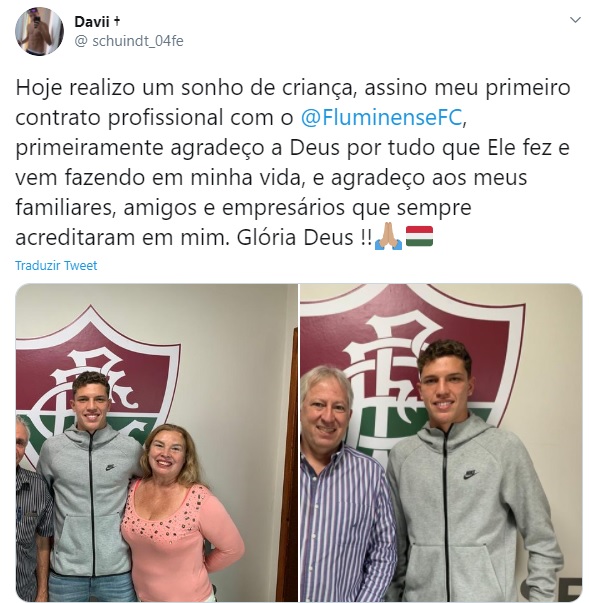Click the cross symbol beside Davii
This screenshot has height=603, width=589.
(x=117, y=21)
